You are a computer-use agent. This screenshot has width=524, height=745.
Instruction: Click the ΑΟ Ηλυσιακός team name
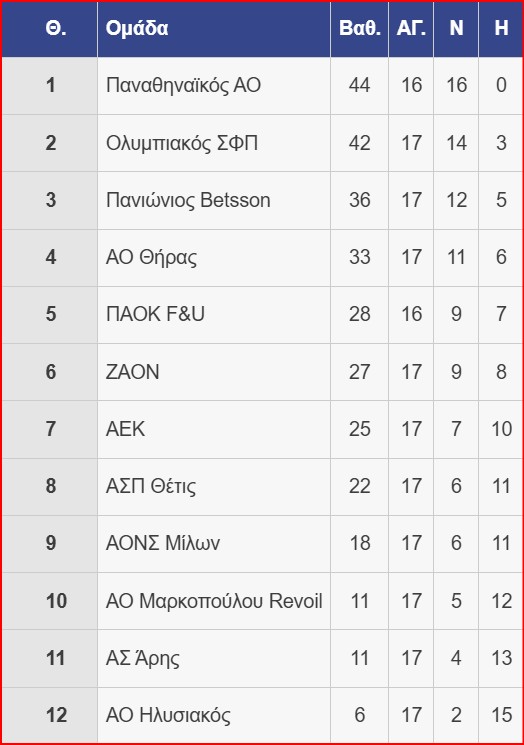pyautogui.click(x=168, y=715)
